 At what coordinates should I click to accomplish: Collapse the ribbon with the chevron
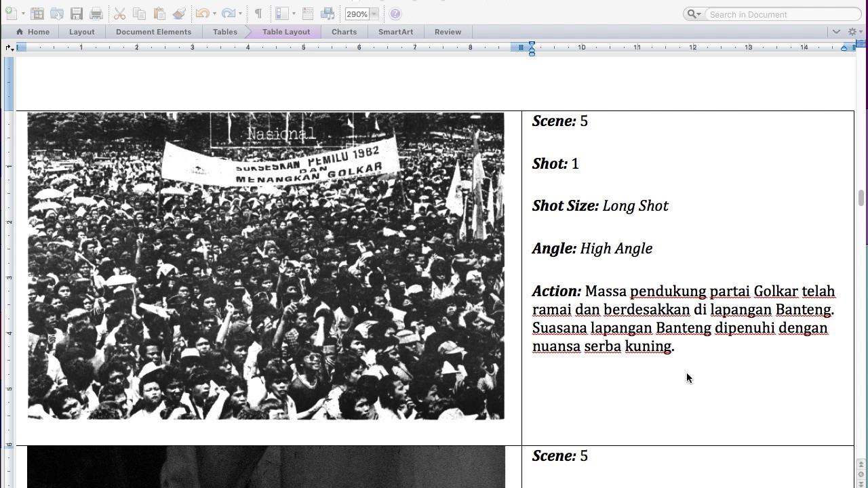(x=836, y=32)
